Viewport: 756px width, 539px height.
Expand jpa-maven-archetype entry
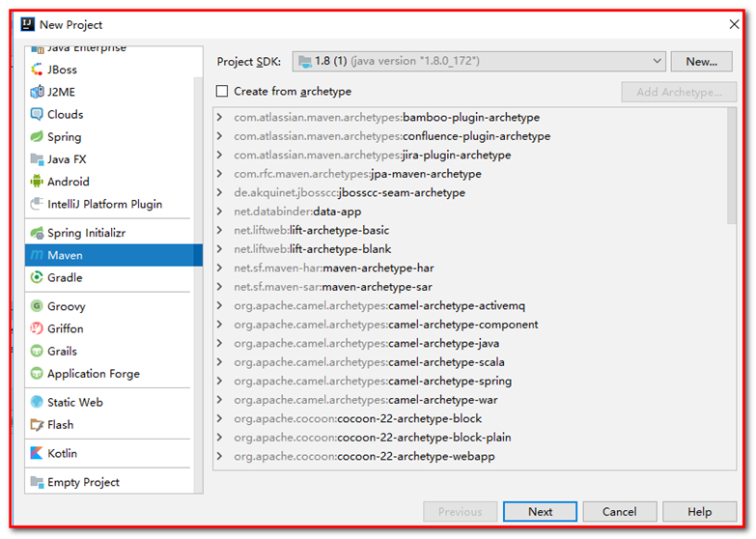tap(220, 173)
